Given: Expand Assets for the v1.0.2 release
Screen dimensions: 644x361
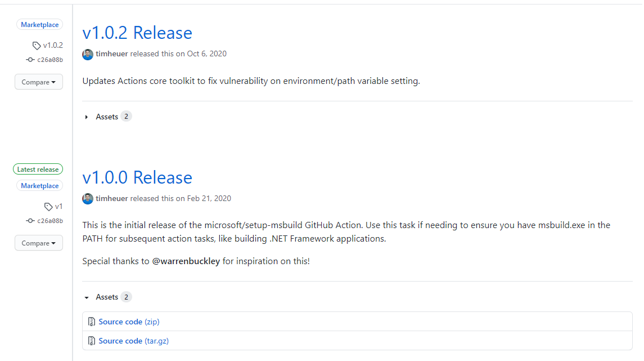Looking at the screenshot, I should 107,117.
